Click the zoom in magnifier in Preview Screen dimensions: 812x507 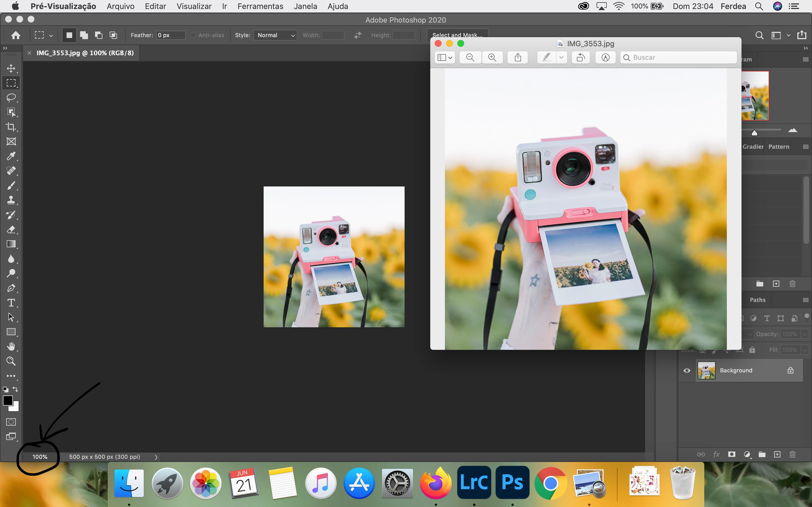coord(492,57)
